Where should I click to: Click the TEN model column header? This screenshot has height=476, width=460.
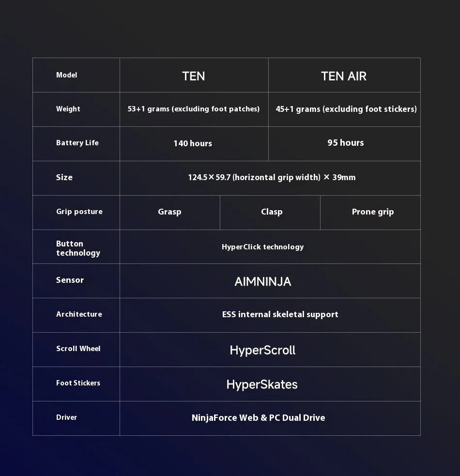click(194, 76)
